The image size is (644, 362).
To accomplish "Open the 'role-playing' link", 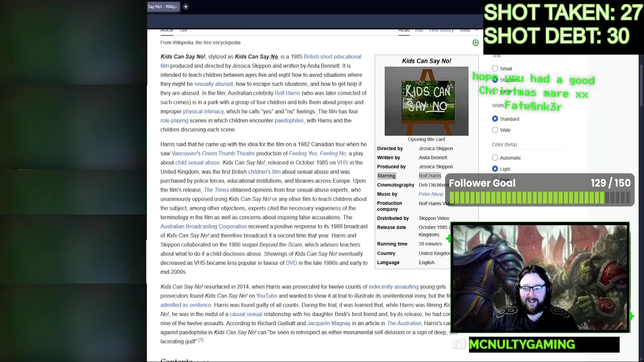I will click(174, 121).
